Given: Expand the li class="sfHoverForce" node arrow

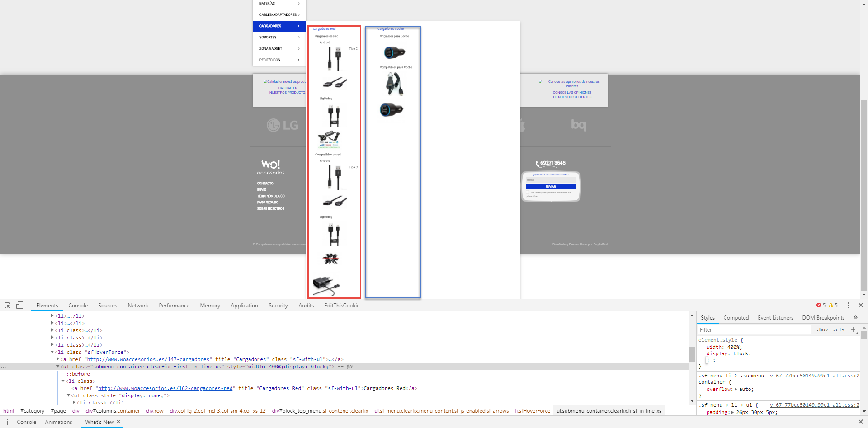Looking at the screenshot, I should [52, 352].
